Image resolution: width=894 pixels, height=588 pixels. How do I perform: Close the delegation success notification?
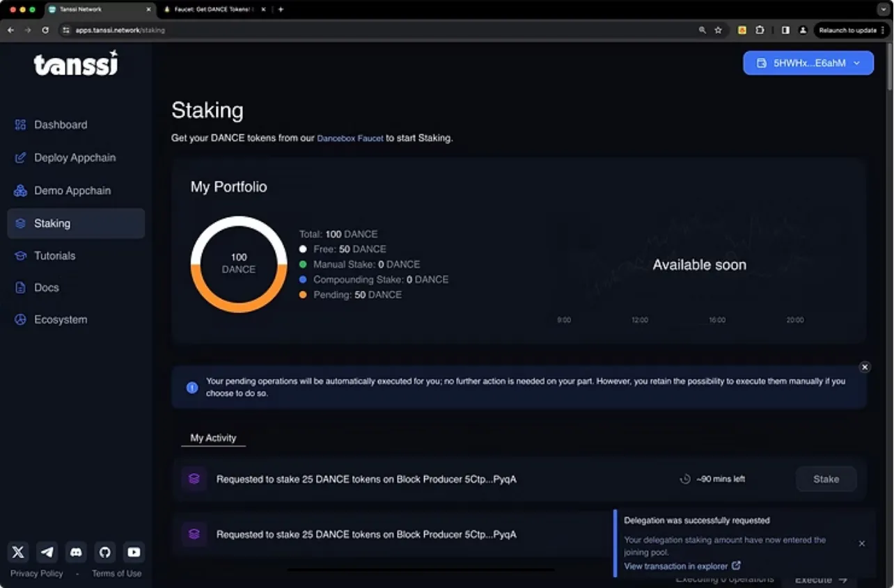tap(861, 543)
